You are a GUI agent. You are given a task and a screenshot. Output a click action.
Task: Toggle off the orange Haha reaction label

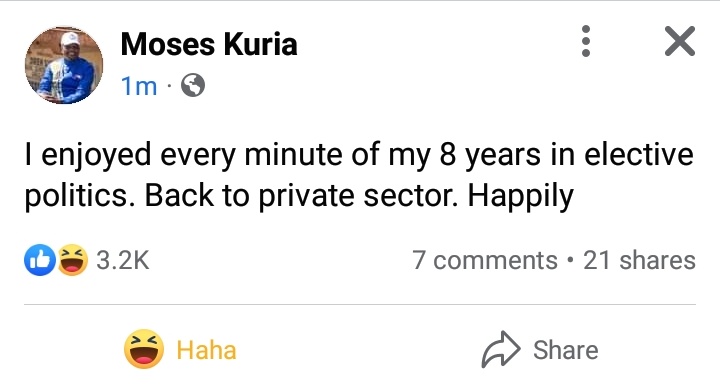206,350
